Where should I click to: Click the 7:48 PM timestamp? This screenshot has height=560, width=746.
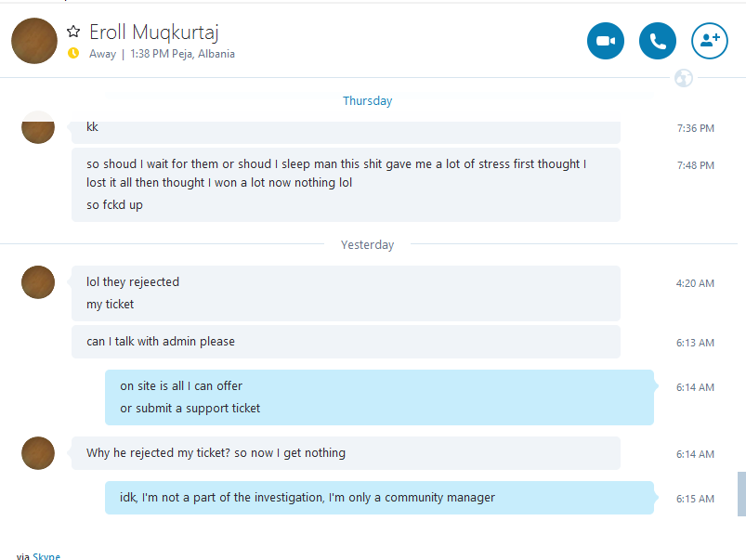point(696,165)
